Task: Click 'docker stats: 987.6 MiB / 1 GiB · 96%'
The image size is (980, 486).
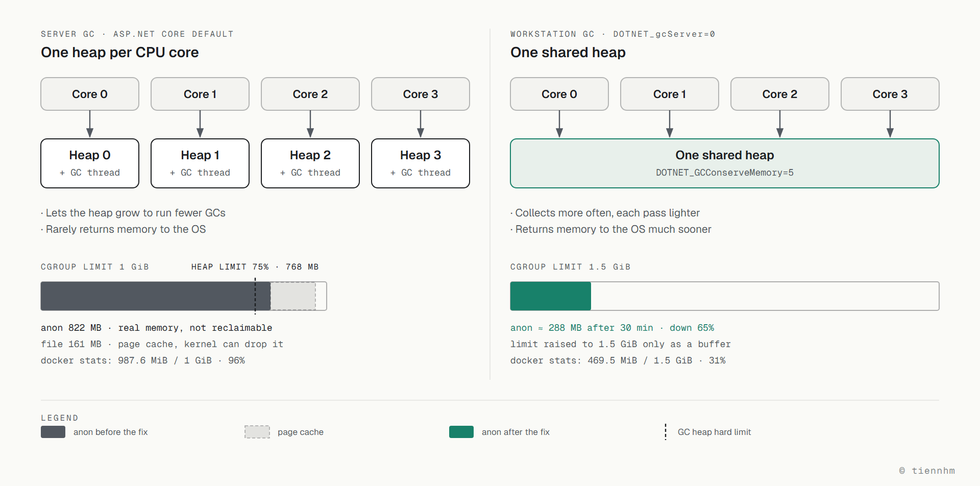Action: click(143, 360)
